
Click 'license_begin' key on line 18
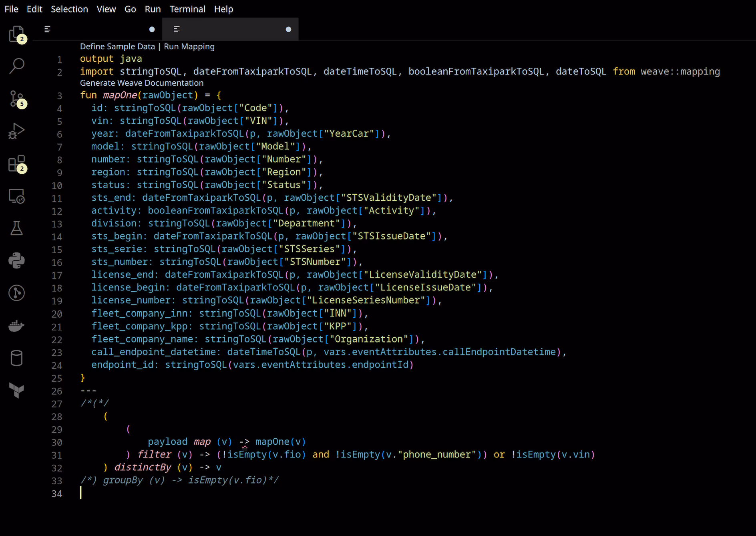(128, 287)
